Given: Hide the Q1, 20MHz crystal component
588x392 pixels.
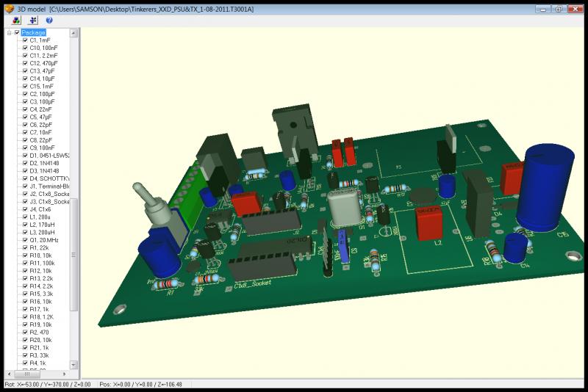Looking at the screenshot, I should tap(25, 240).
